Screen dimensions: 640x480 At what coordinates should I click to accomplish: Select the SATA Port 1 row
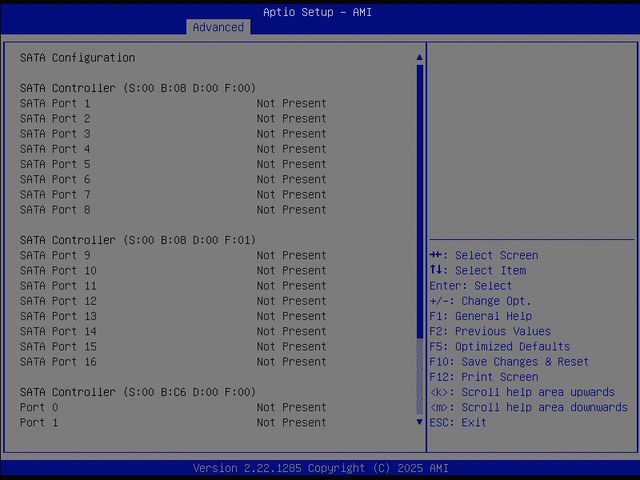click(173, 103)
